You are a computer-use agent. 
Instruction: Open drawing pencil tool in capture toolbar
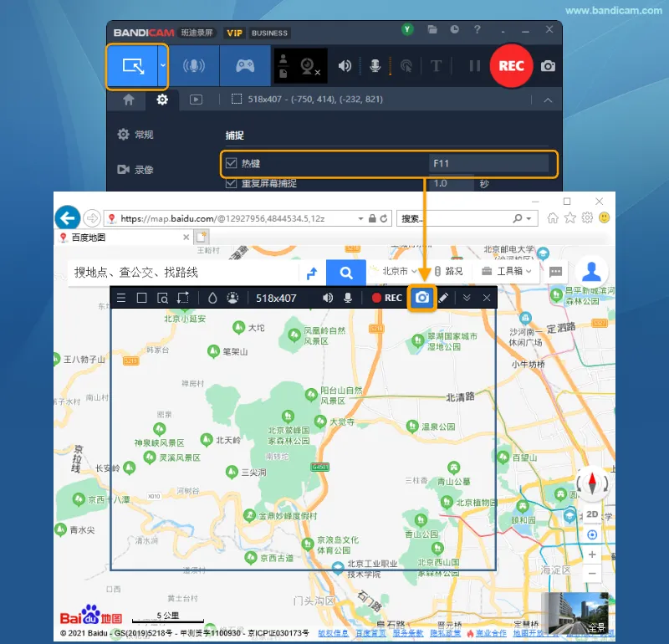[x=443, y=298]
